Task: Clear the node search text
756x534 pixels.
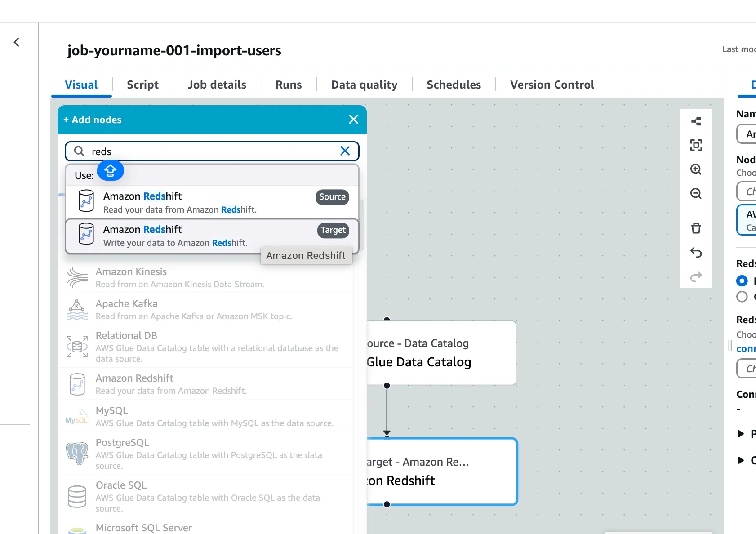Action: coord(345,151)
